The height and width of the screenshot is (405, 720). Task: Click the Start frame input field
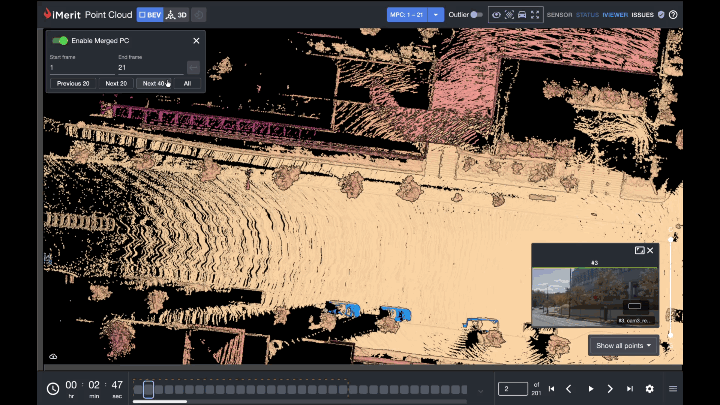coord(82,68)
